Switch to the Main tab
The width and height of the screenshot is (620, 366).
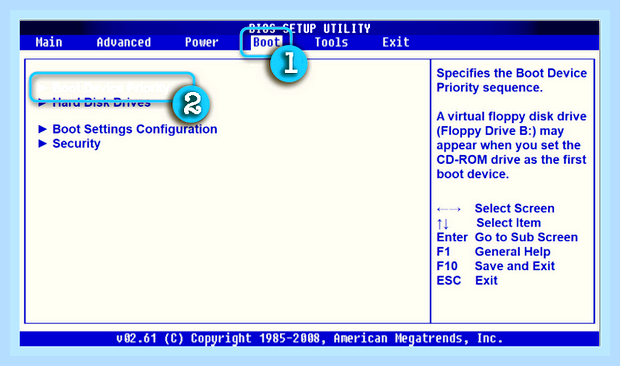tap(49, 42)
